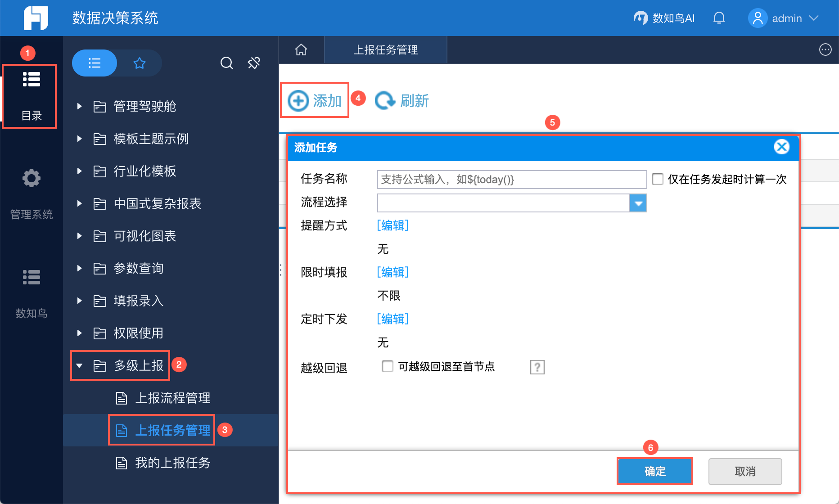Click 取消 to cancel the dialog
Screen dimensions: 839x504
point(745,471)
